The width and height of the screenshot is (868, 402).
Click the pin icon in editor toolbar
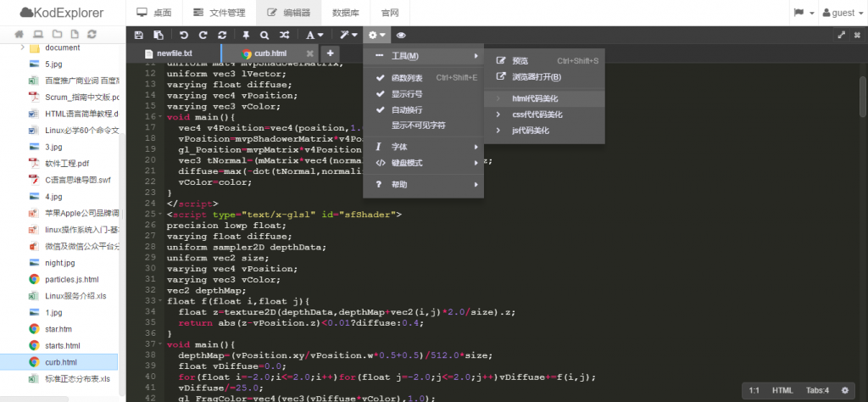pyautogui.click(x=246, y=35)
